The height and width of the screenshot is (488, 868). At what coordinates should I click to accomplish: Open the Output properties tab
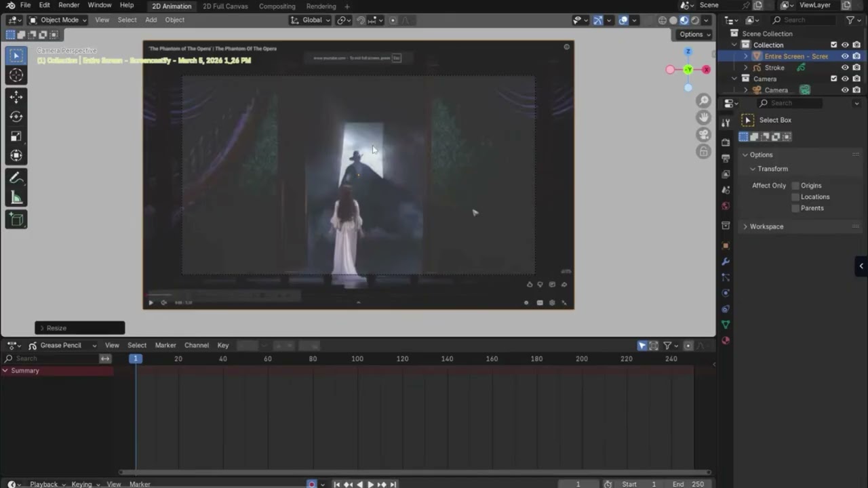(x=726, y=159)
